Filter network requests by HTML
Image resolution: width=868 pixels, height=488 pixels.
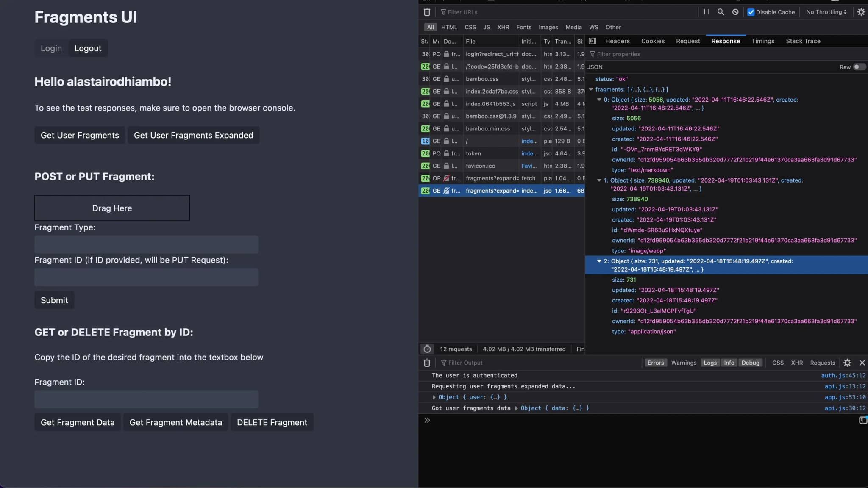(x=449, y=27)
